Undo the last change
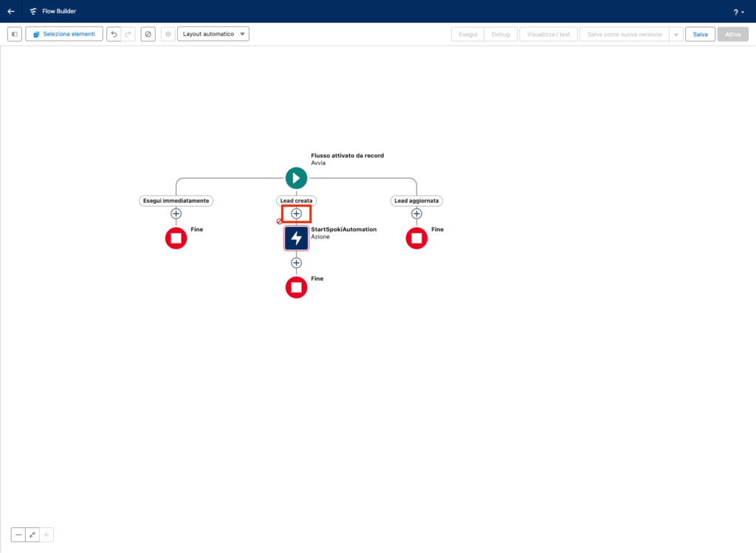756x553 pixels. (114, 34)
